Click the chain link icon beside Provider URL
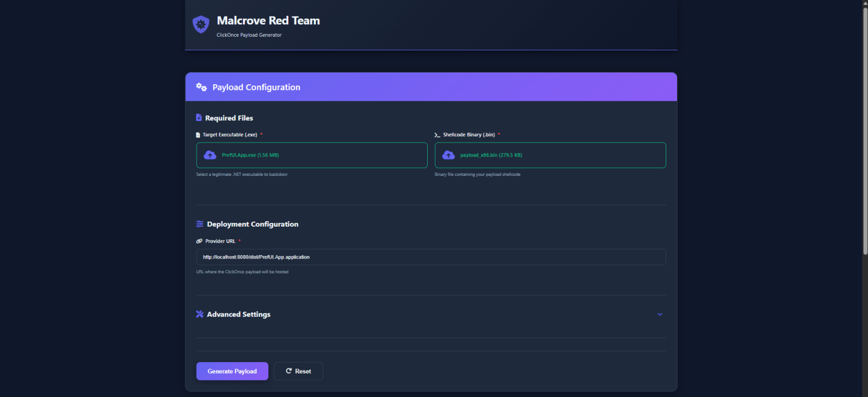The height and width of the screenshot is (397, 868). click(x=199, y=241)
